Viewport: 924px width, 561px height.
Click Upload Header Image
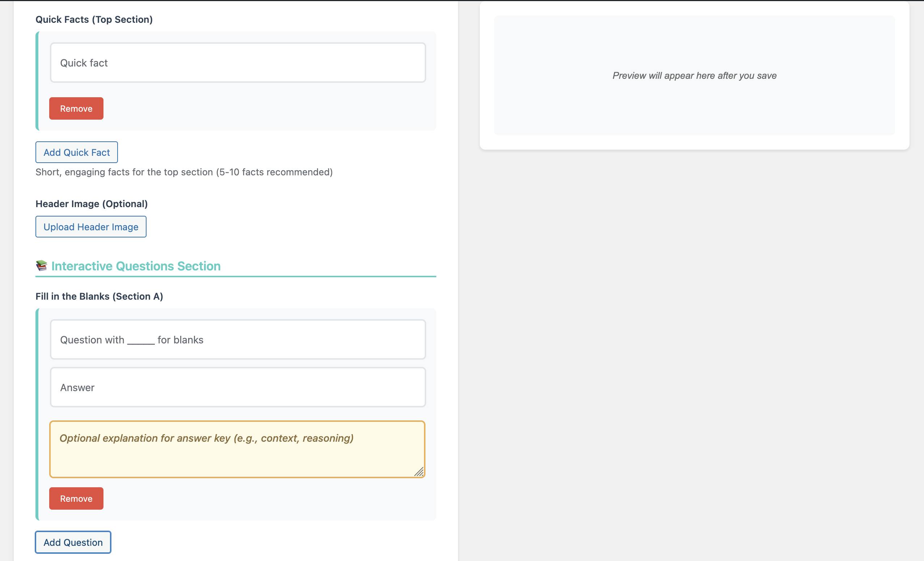[x=90, y=227]
